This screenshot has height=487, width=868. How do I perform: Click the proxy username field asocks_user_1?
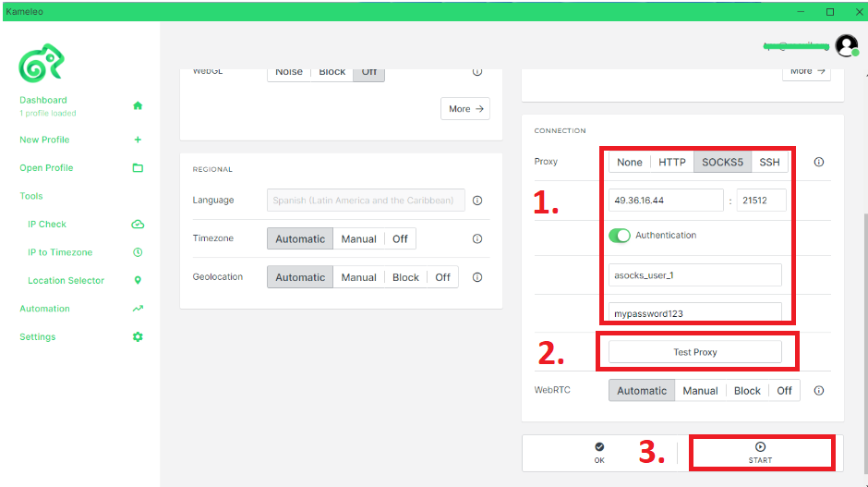(695, 274)
